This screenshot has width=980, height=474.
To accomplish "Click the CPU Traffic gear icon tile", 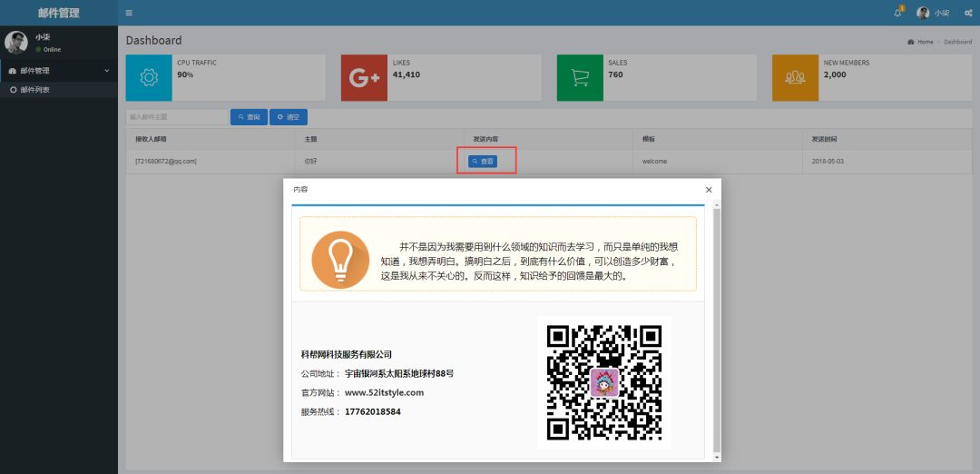I will (x=149, y=77).
